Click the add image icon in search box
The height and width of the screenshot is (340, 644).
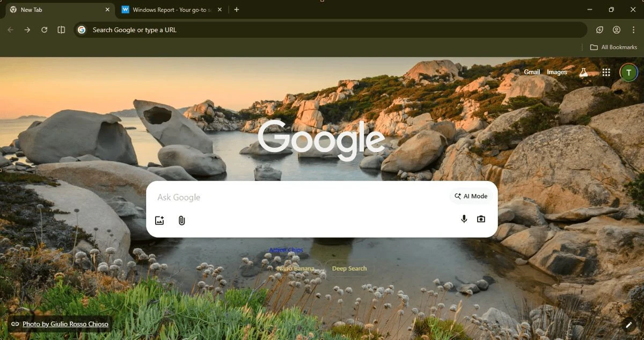(159, 220)
